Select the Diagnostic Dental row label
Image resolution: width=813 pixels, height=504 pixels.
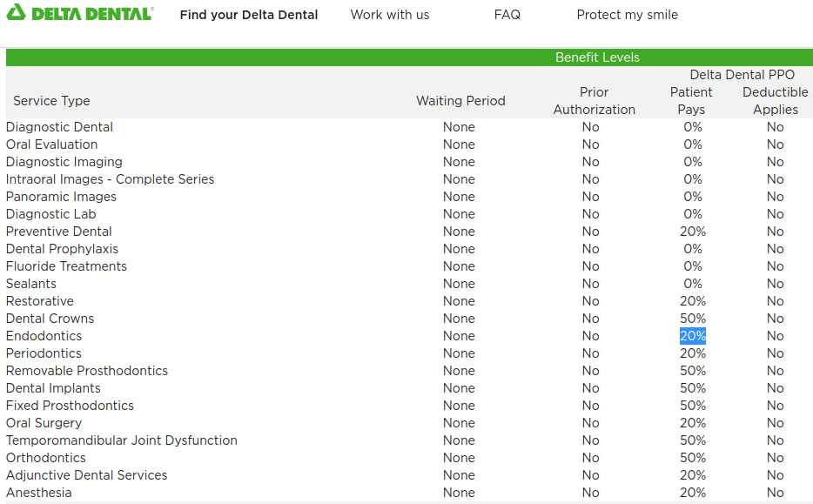pyautogui.click(x=59, y=127)
